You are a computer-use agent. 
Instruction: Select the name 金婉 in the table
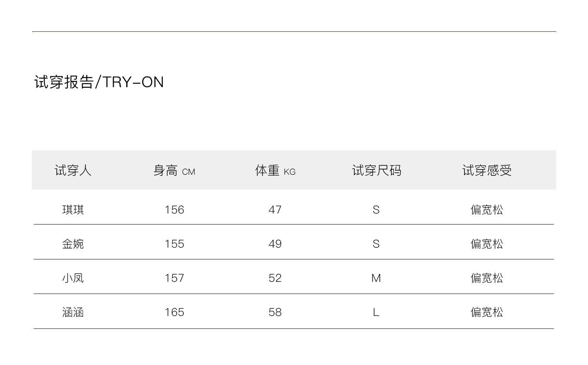tap(73, 244)
